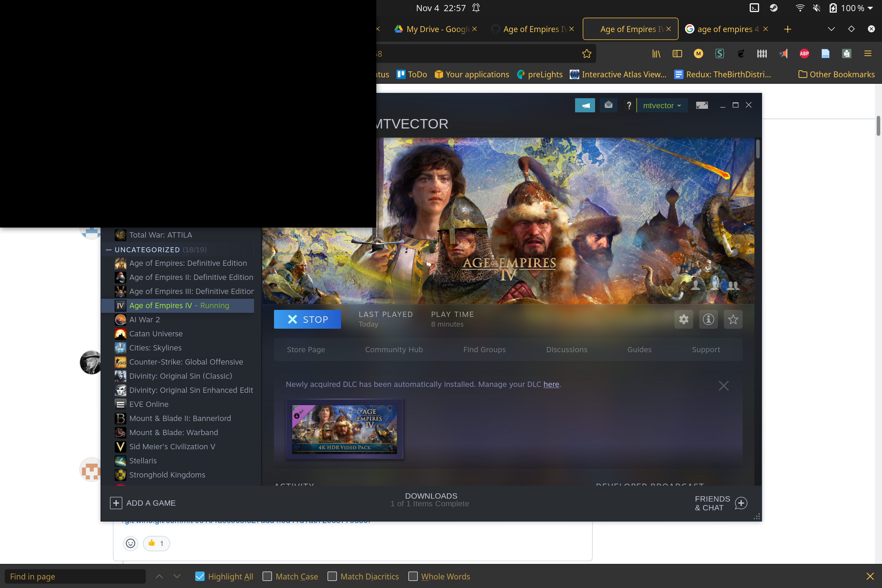Select Age of Empires IV in library

[x=177, y=306]
